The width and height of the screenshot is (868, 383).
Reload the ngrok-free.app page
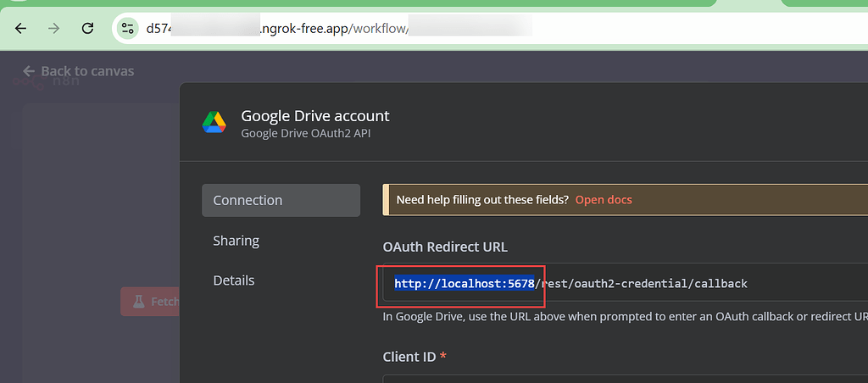[87, 28]
